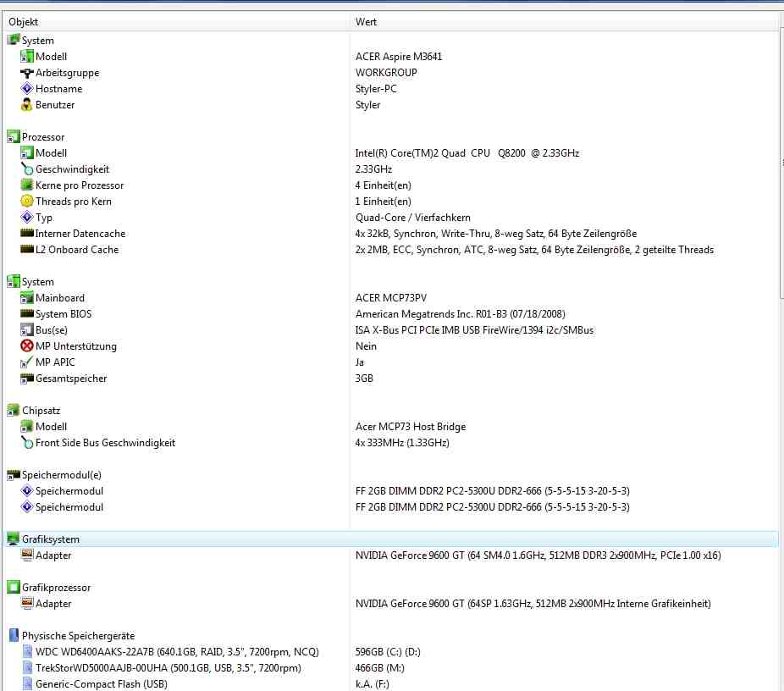Click the Grafikprozessor group icon
The image size is (784, 691).
[14, 587]
